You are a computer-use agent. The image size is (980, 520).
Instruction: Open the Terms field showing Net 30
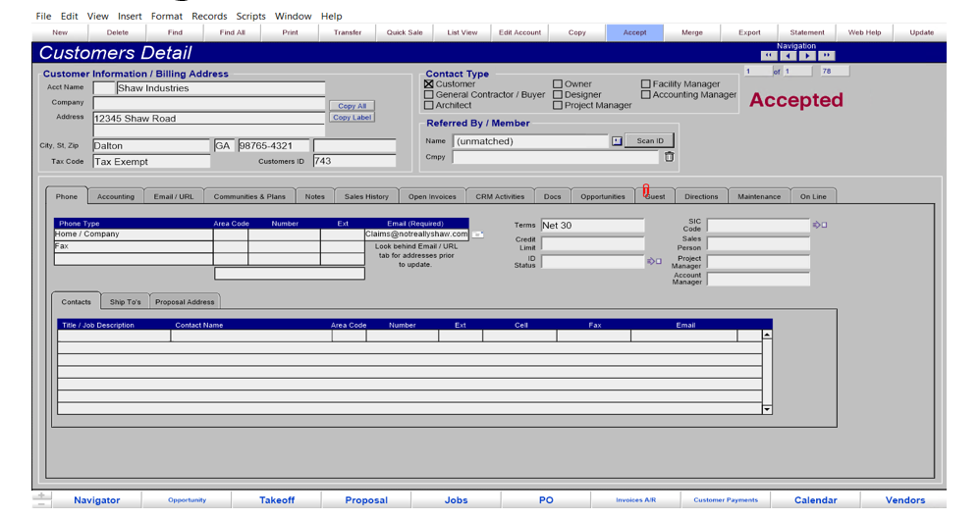(592, 226)
